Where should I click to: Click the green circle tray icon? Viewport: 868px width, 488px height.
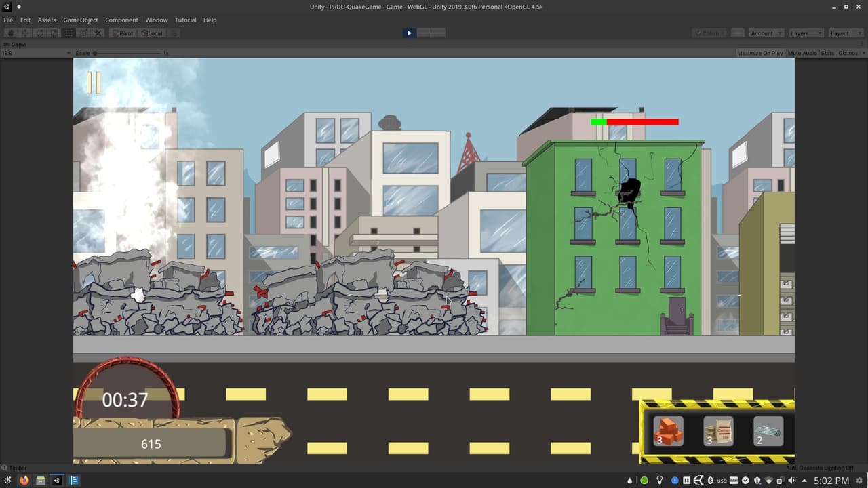click(x=644, y=481)
